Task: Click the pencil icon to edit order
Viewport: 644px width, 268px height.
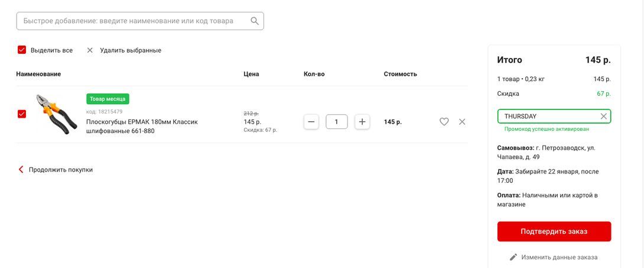Action: (513, 257)
